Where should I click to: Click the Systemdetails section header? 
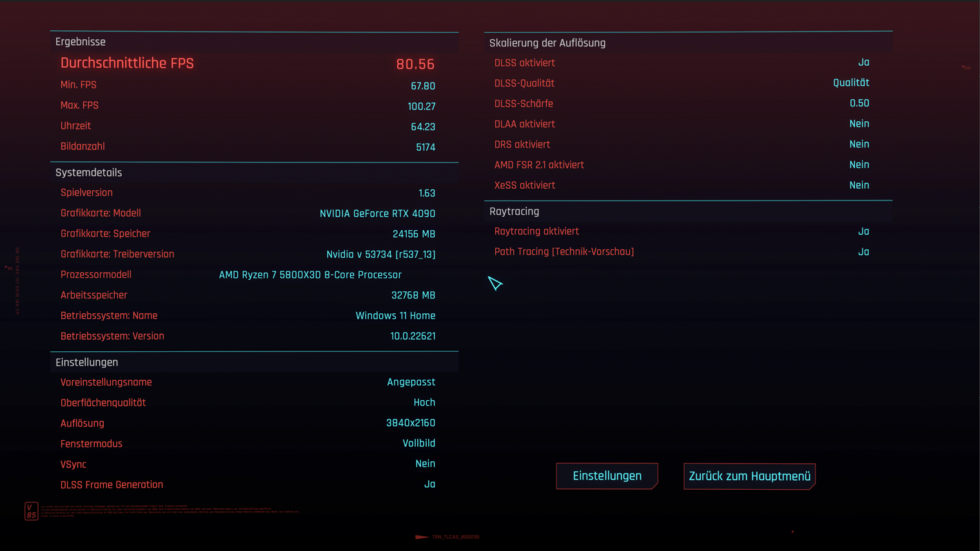[89, 173]
